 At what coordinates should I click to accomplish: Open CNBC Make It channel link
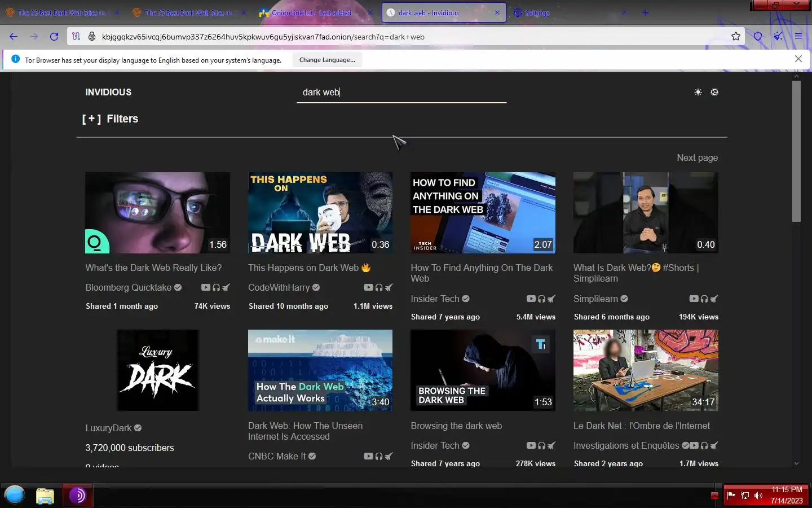click(277, 456)
